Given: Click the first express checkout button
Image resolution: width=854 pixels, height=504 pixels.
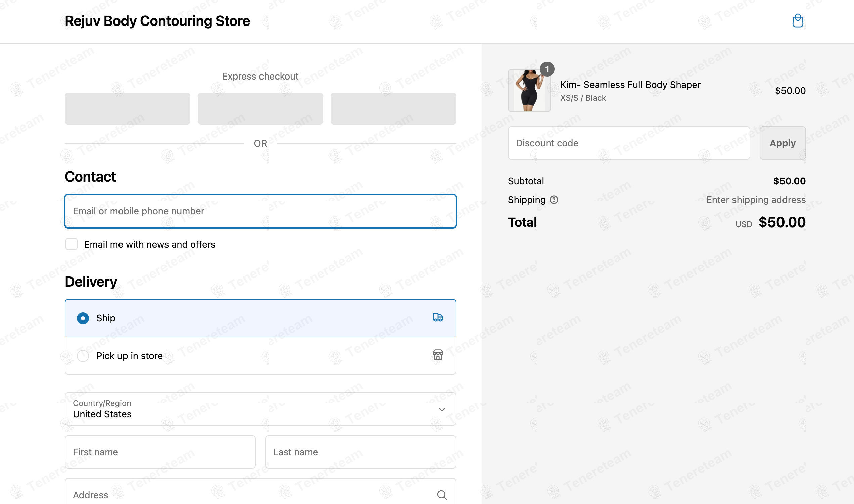Looking at the screenshot, I should tap(127, 109).
